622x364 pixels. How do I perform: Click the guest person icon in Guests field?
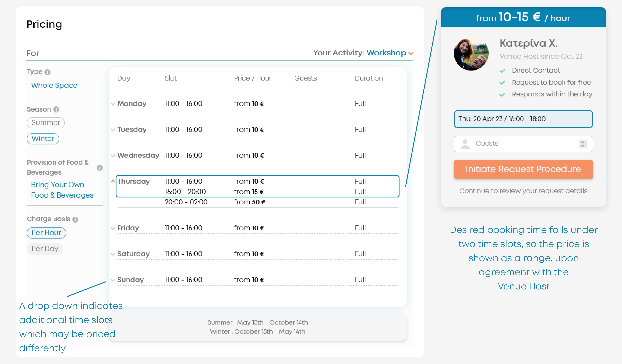click(465, 144)
